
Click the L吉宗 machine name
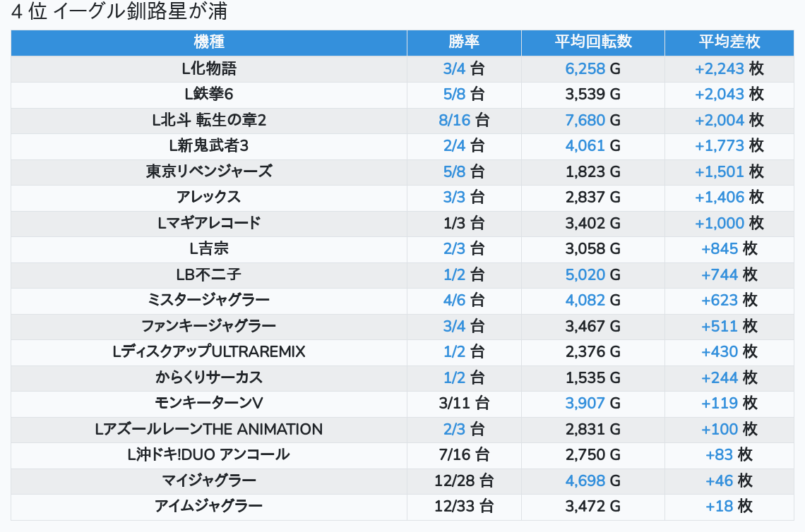tap(208, 248)
